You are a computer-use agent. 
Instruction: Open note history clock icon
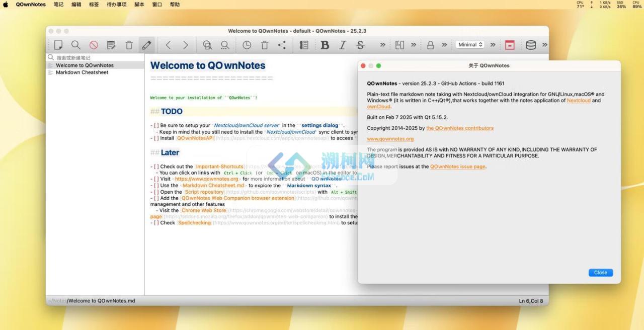[247, 45]
